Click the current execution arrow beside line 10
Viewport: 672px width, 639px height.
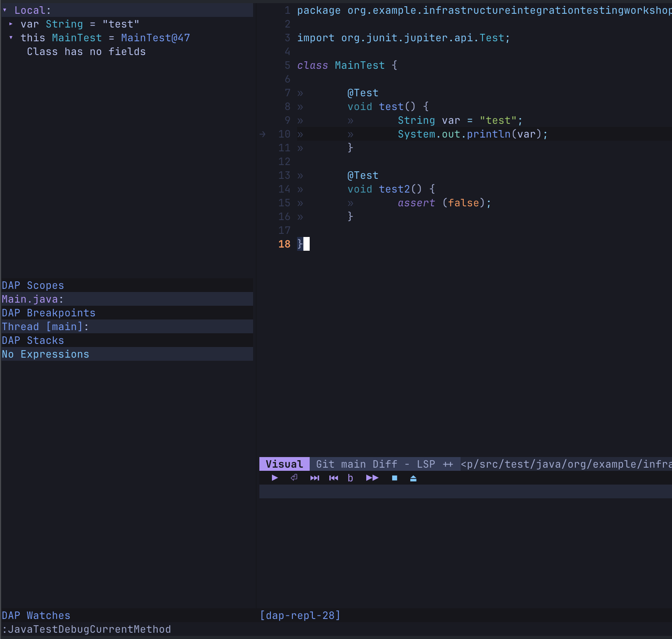coord(263,134)
